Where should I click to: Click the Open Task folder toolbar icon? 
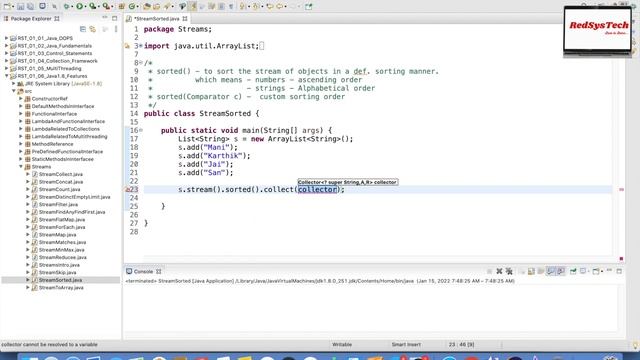(x=157, y=6)
